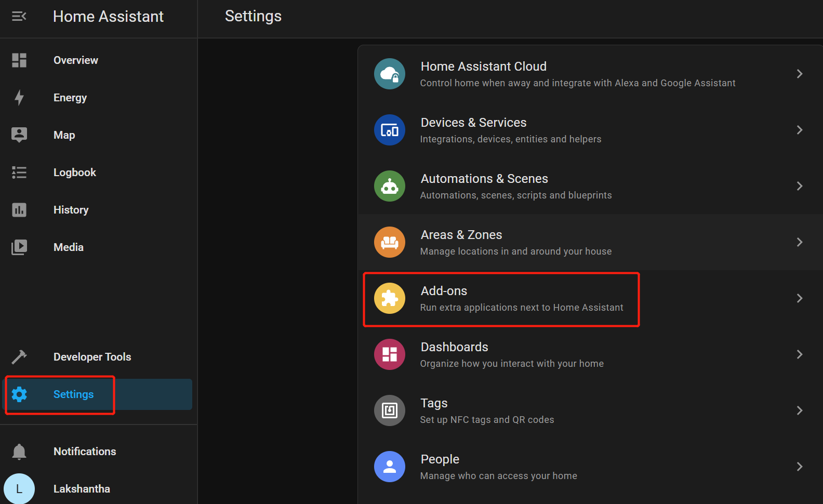823x504 pixels.
Task: Open the Dashboards settings title
Action: pyautogui.click(x=454, y=347)
